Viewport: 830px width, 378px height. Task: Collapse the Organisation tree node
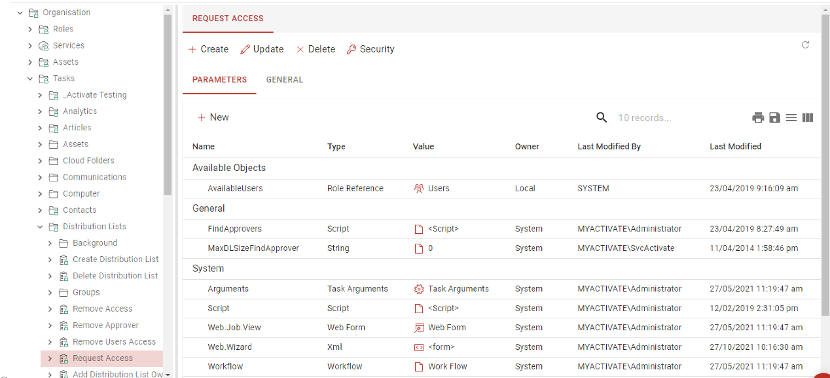20,12
